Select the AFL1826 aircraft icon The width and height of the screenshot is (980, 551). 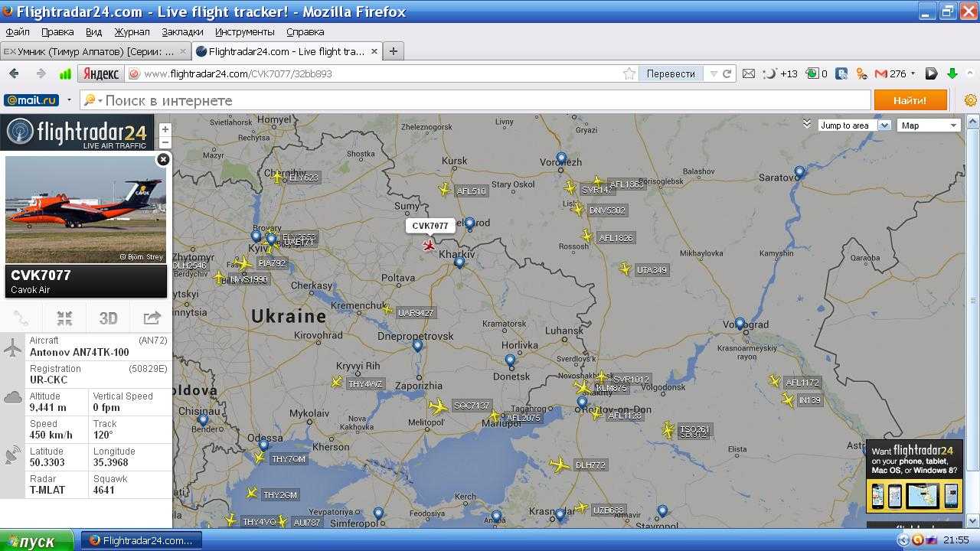[x=587, y=236]
